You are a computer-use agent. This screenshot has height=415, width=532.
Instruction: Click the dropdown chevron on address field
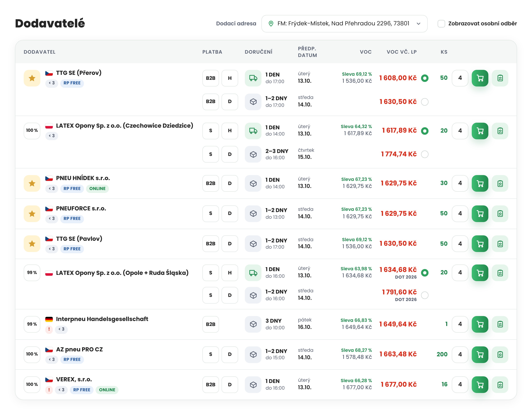click(x=419, y=24)
